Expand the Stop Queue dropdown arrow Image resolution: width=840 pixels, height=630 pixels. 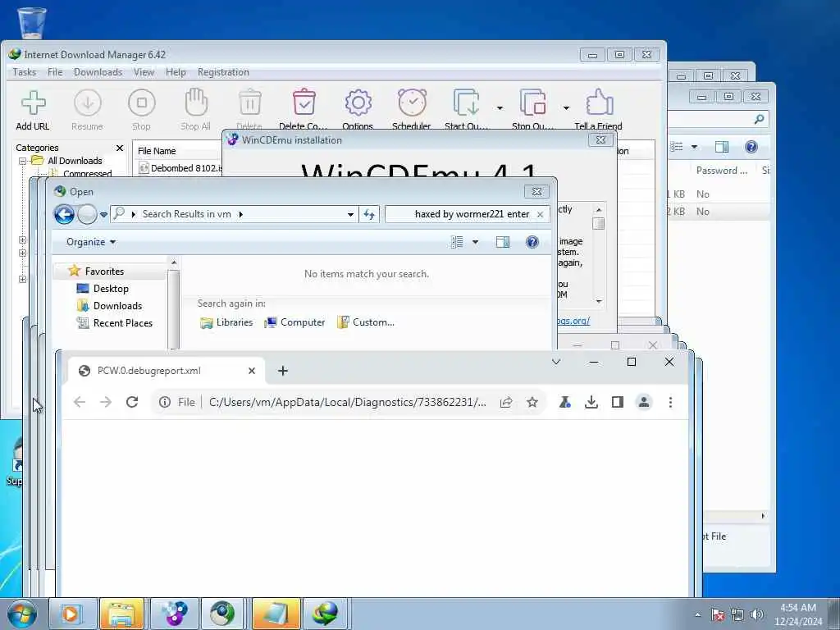[566, 108]
